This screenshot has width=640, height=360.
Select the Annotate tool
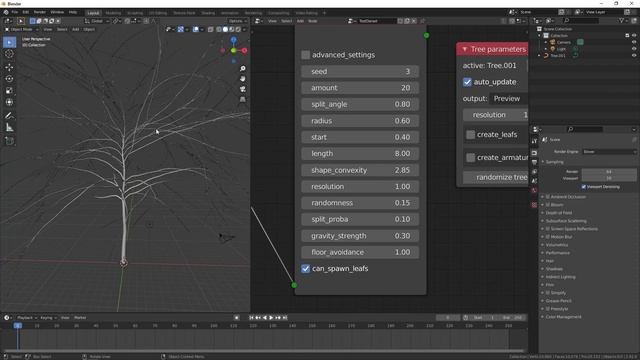click(x=9, y=116)
